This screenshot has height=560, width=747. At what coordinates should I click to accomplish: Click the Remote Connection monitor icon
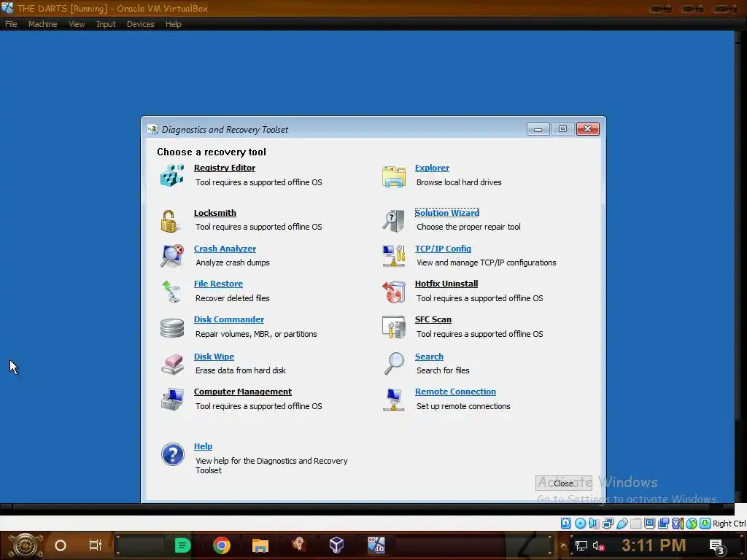pos(393,400)
